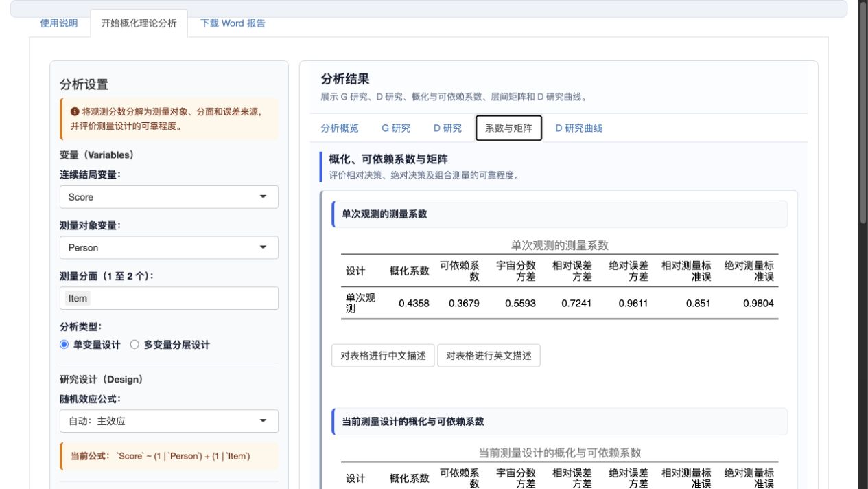
Task: Click the 分析结果 heading
Action: tap(345, 80)
